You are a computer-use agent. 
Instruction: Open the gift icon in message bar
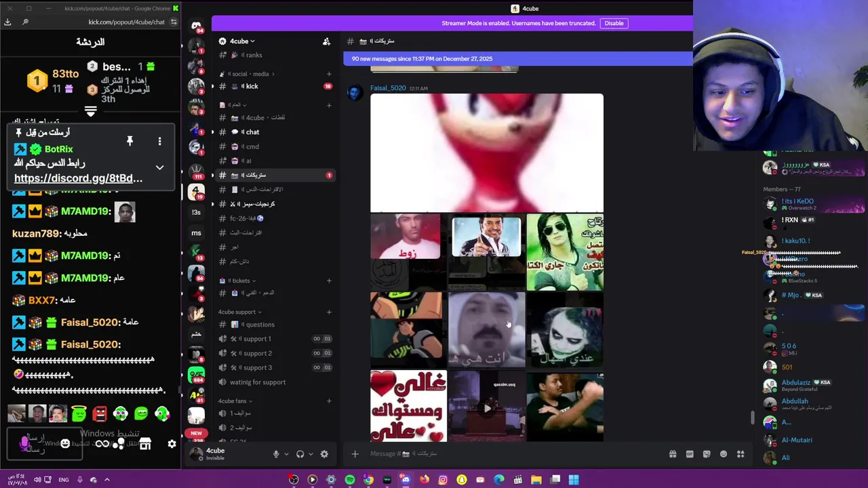(x=673, y=454)
